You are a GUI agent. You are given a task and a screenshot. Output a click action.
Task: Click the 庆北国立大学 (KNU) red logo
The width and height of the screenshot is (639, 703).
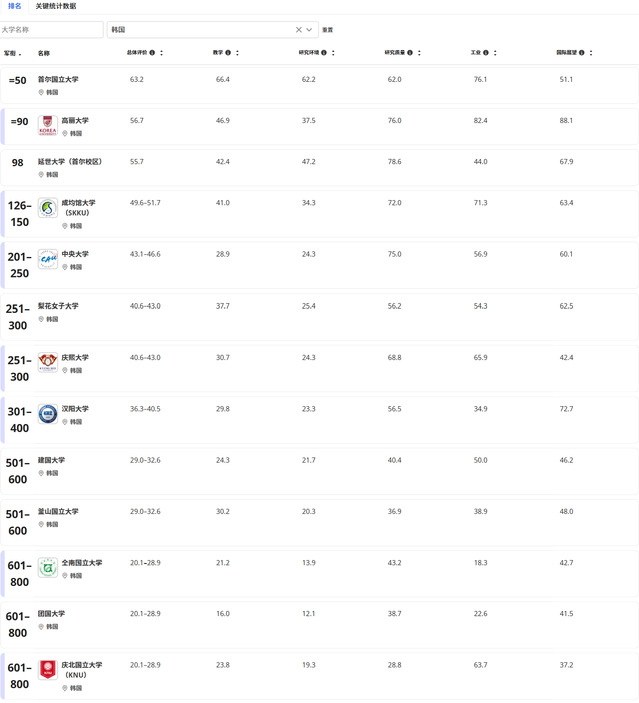click(47, 670)
